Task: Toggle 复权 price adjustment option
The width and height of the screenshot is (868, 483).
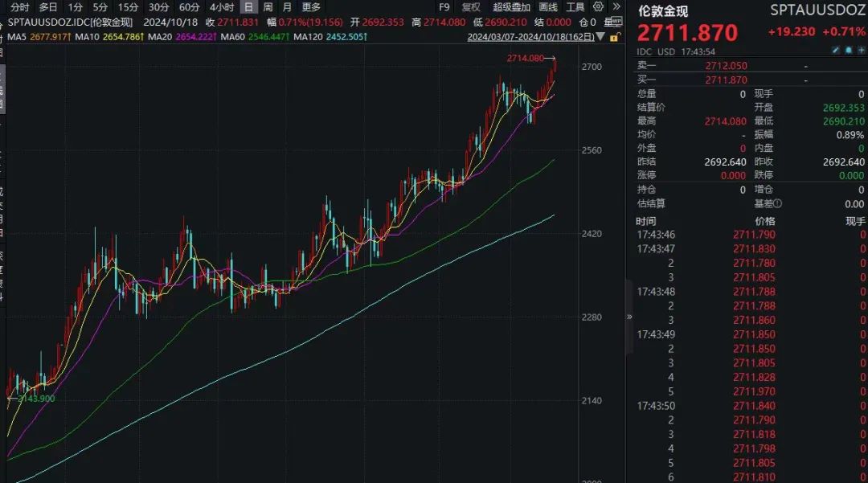Action: 470,6
